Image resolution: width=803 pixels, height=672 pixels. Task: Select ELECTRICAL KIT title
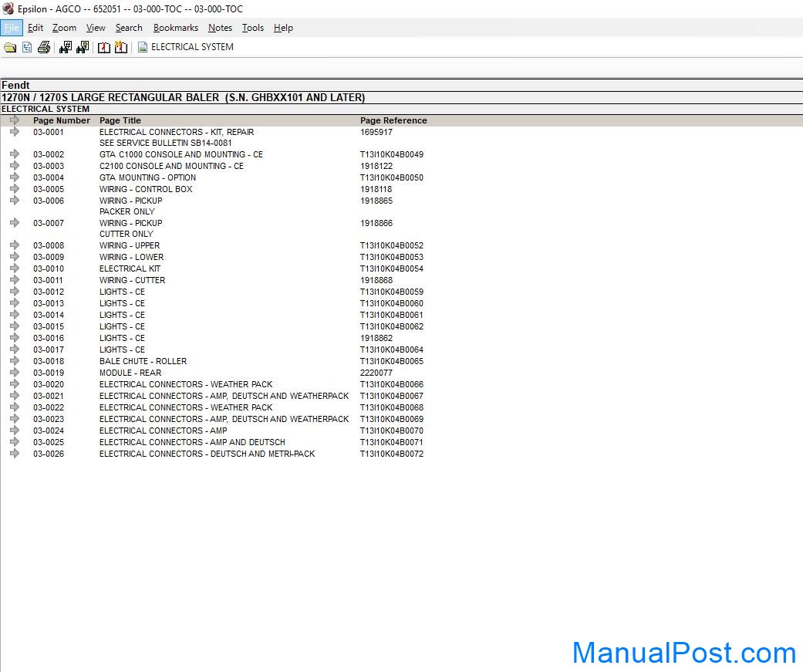(x=130, y=269)
